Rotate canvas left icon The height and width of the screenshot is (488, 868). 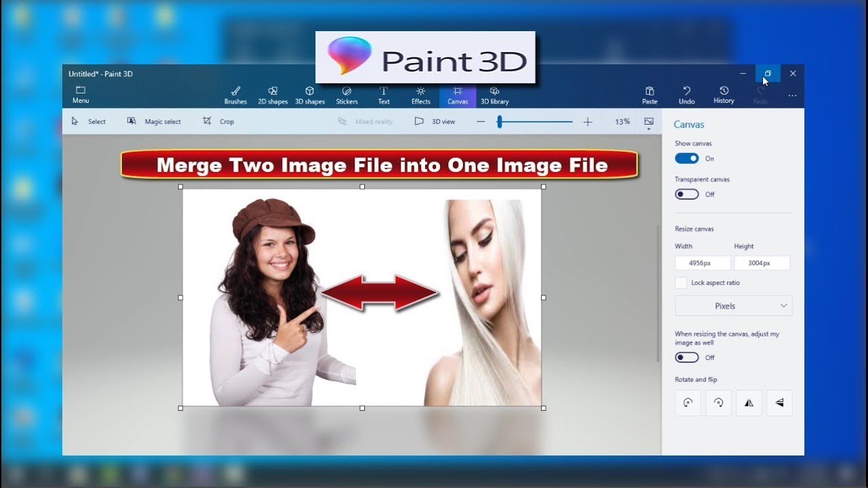(688, 403)
